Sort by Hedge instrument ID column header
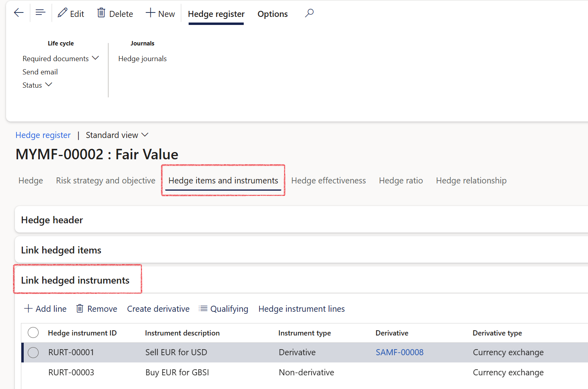 [82, 333]
